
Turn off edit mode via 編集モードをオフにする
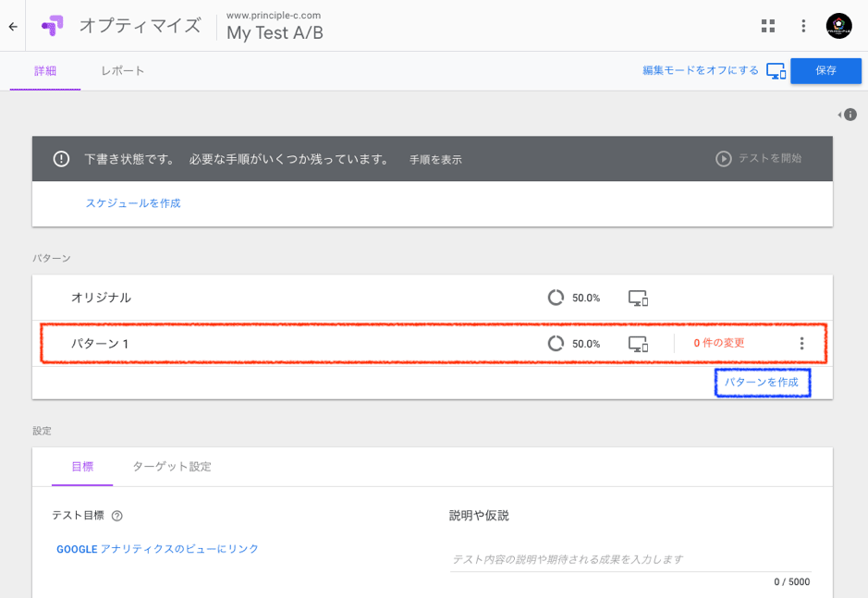click(x=701, y=70)
